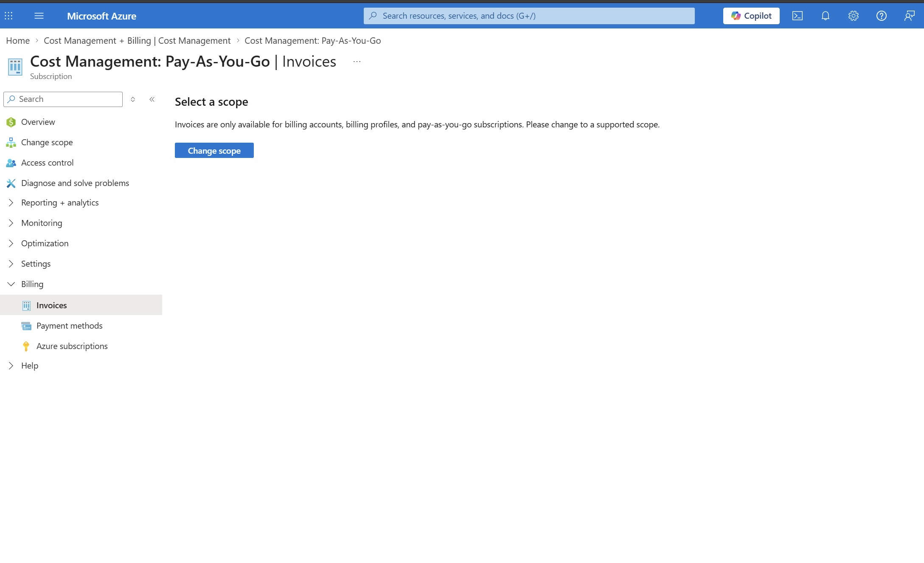Click the Copilot button
Viewport: 924px width, 563px height.
pyautogui.click(x=751, y=16)
